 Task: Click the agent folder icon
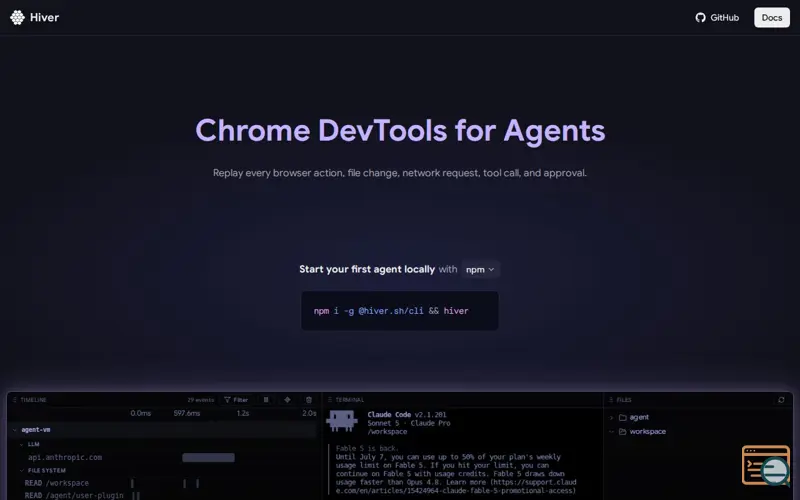coord(622,417)
